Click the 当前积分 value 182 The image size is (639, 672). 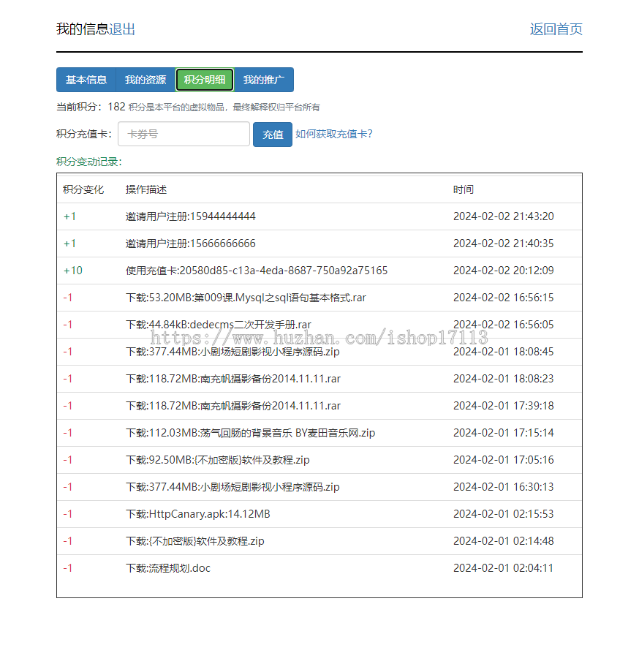click(x=116, y=107)
